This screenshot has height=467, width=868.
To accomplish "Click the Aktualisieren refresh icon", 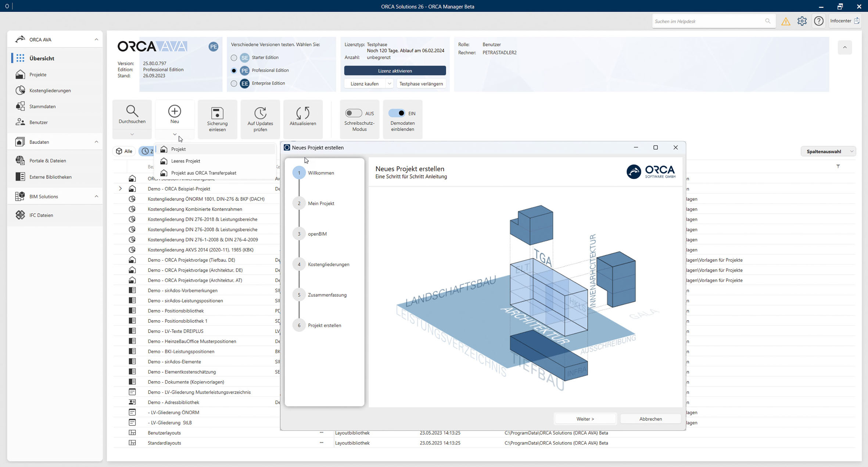I will click(x=302, y=113).
